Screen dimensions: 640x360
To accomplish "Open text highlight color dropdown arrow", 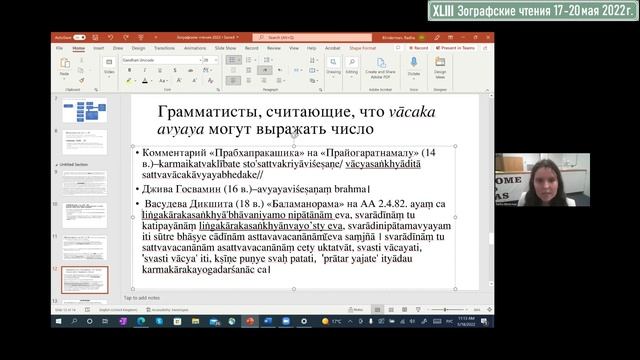I will click(x=135, y=81).
